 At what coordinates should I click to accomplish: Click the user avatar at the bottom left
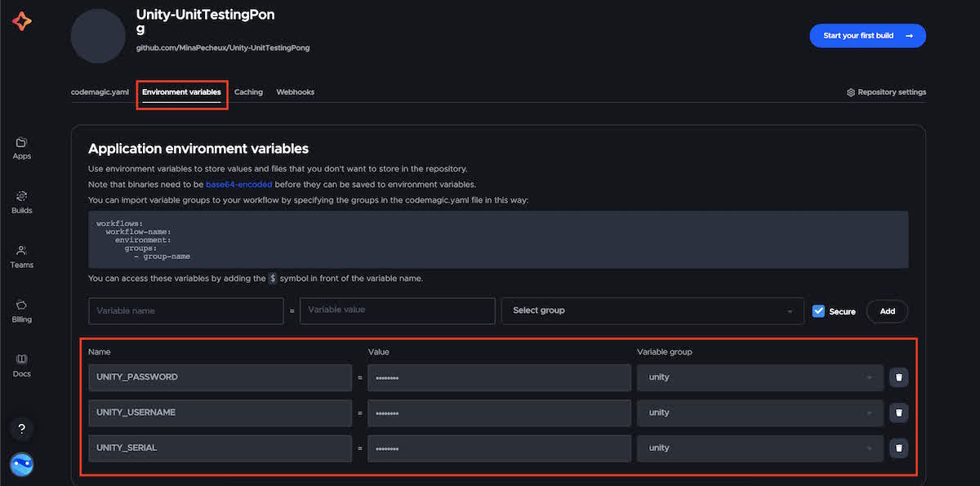click(21, 464)
